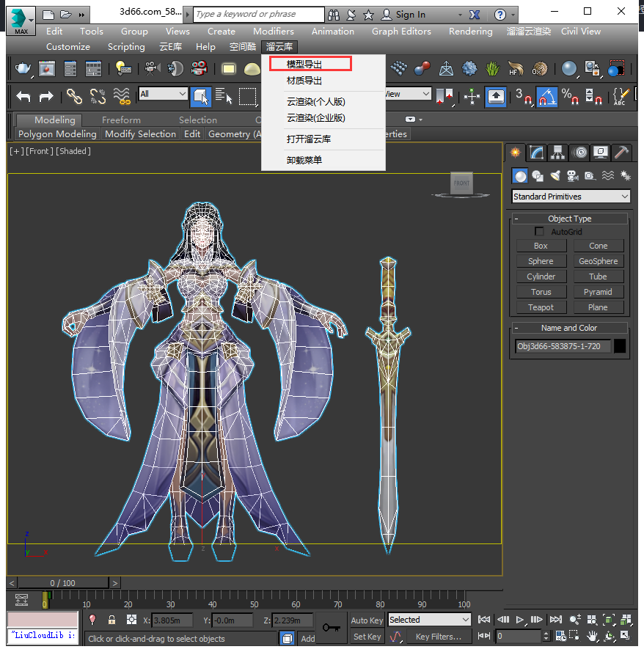Open the Create command panel tab
Viewport: 644px width, 652px height.
pos(516,153)
